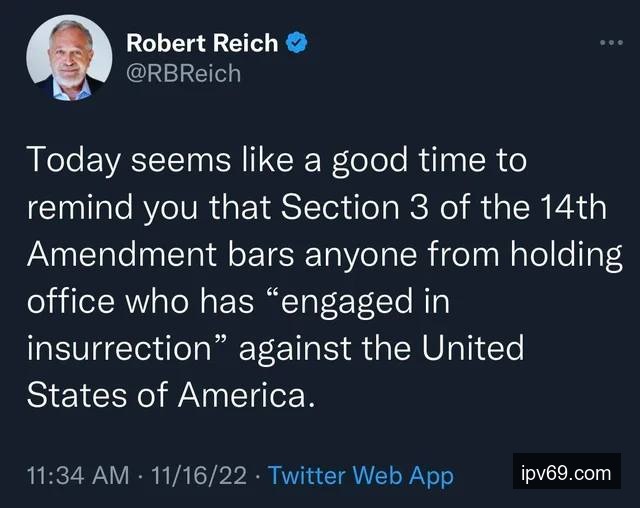The width and height of the screenshot is (640, 508).
Task: Open the Twitter Web App source link
Action: pyautogui.click(x=362, y=476)
